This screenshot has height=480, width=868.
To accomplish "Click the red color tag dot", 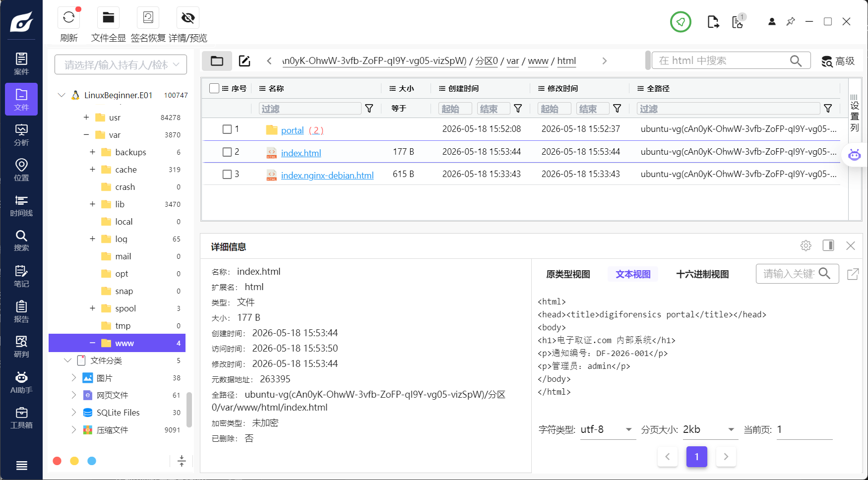I will pyautogui.click(x=57, y=461).
